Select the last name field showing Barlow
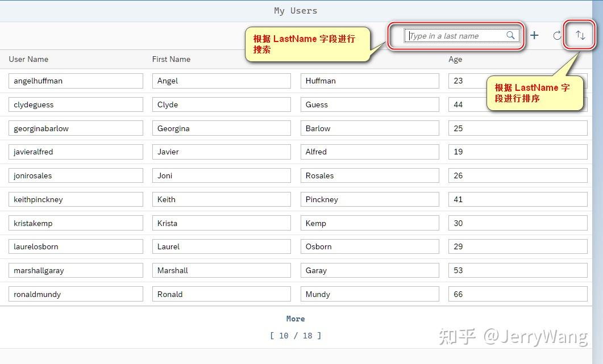Screen dimensions: 603x364 click(x=369, y=128)
